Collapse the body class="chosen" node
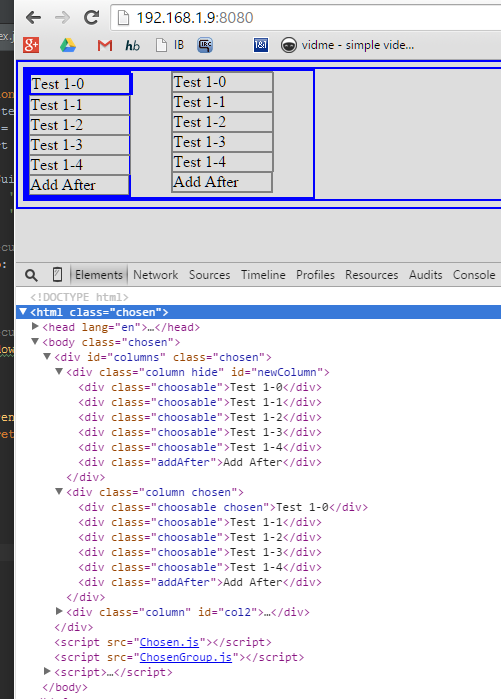The width and height of the screenshot is (501, 699). coord(35,342)
